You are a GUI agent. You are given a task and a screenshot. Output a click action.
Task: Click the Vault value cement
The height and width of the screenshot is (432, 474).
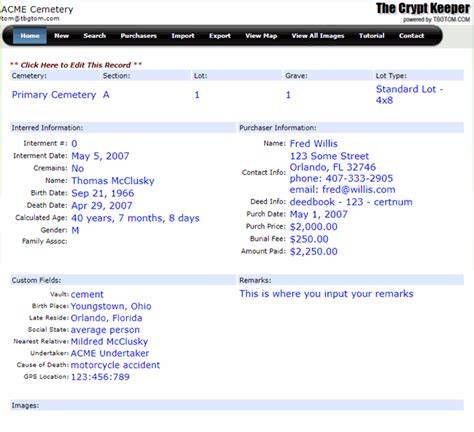[87, 294]
